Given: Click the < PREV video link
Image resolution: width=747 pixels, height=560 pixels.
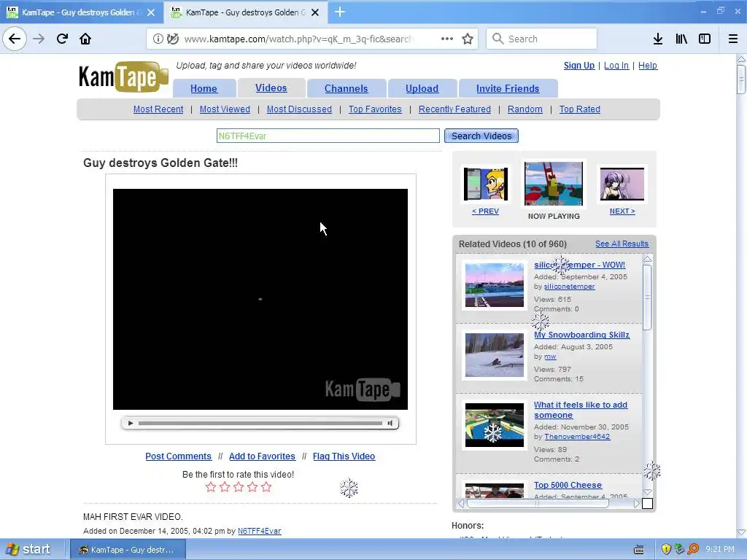Looking at the screenshot, I should click(485, 211).
